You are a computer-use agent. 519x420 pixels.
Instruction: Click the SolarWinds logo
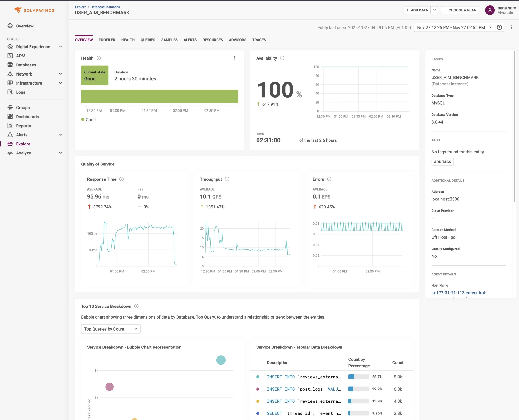click(34, 10)
